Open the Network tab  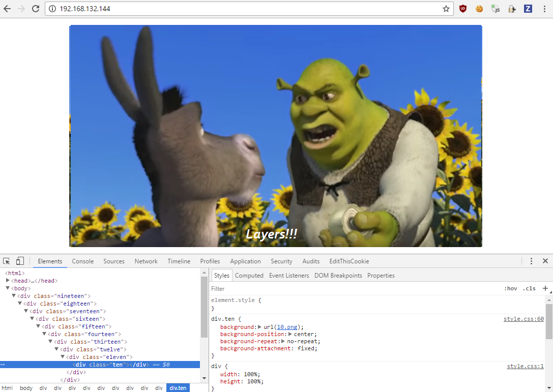tap(146, 261)
